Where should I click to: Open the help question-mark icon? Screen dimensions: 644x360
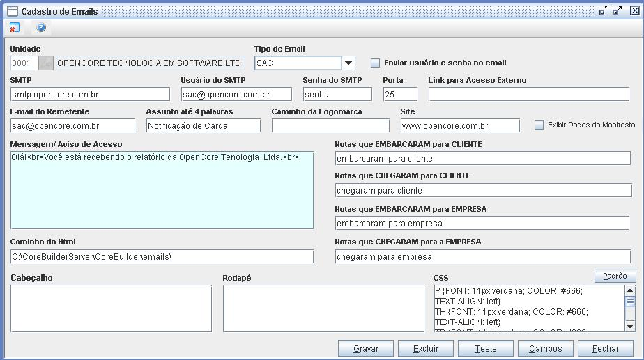tap(41, 27)
